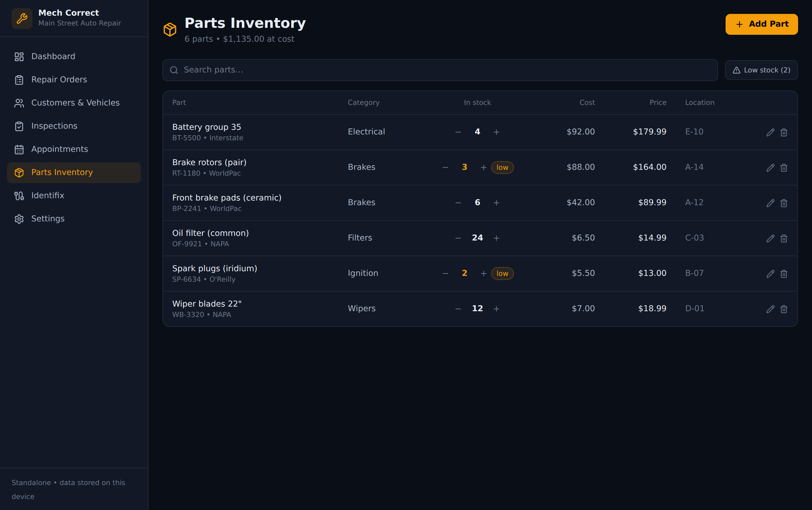This screenshot has width=812, height=510.
Task: Click the Filters category cell
Action: 360,238
